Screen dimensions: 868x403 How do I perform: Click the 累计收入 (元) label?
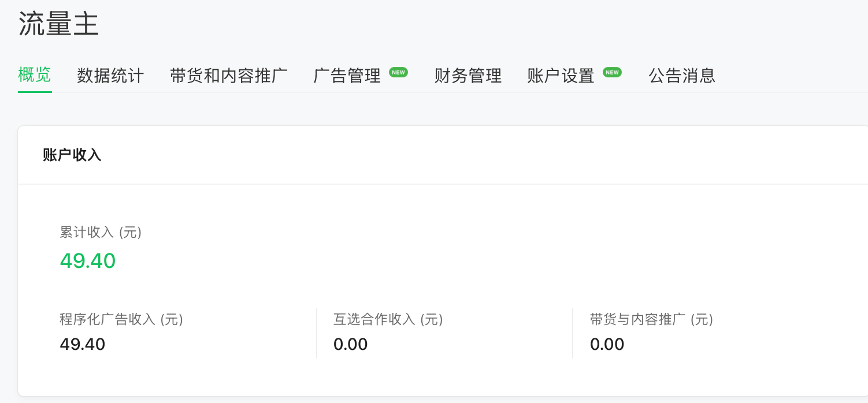[101, 232]
